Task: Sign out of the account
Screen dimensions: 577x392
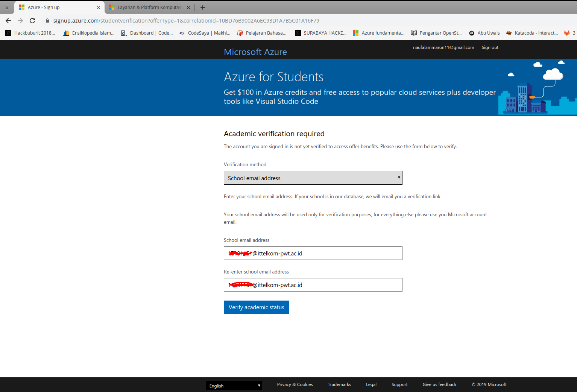Action: point(490,47)
